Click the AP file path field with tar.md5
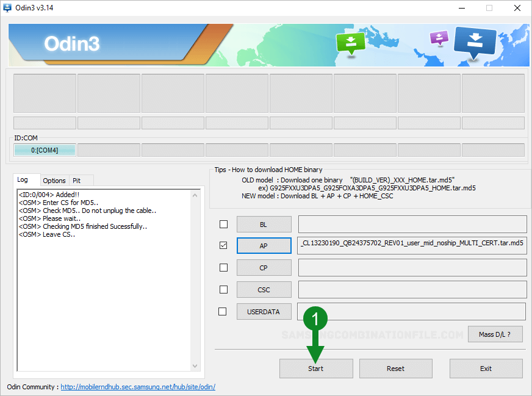The image size is (532, 396). coord(412,245)
